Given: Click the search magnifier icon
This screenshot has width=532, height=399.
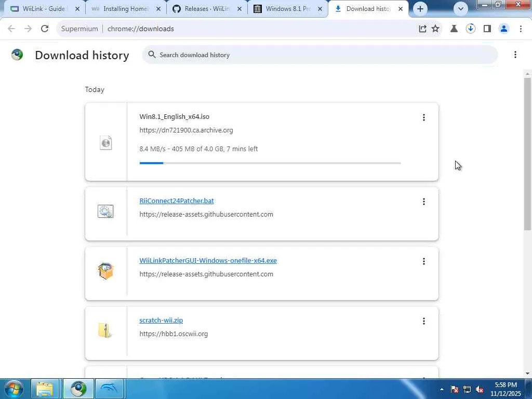Looking at the screenshot, I should 152,55.
